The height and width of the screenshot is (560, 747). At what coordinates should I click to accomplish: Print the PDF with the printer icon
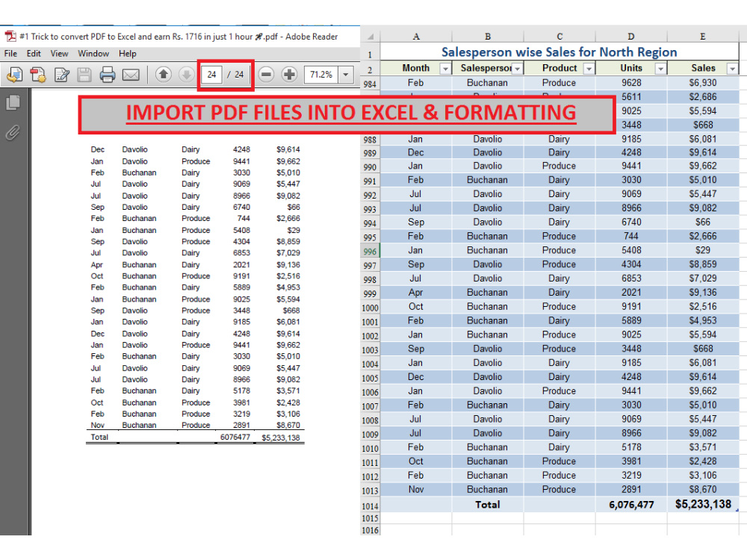click(107, 75)
